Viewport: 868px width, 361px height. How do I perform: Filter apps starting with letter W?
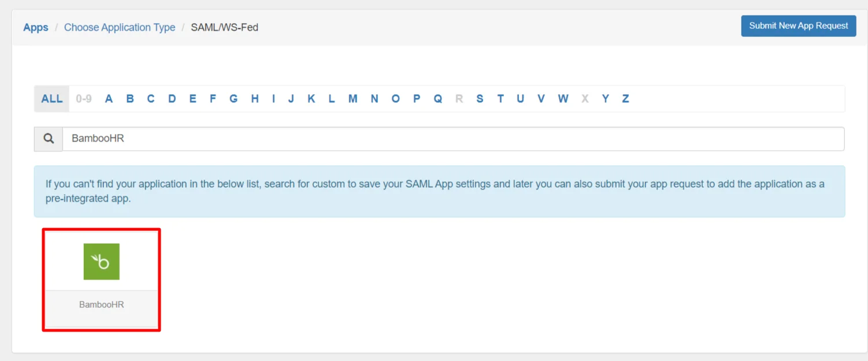tap(562, 98)
